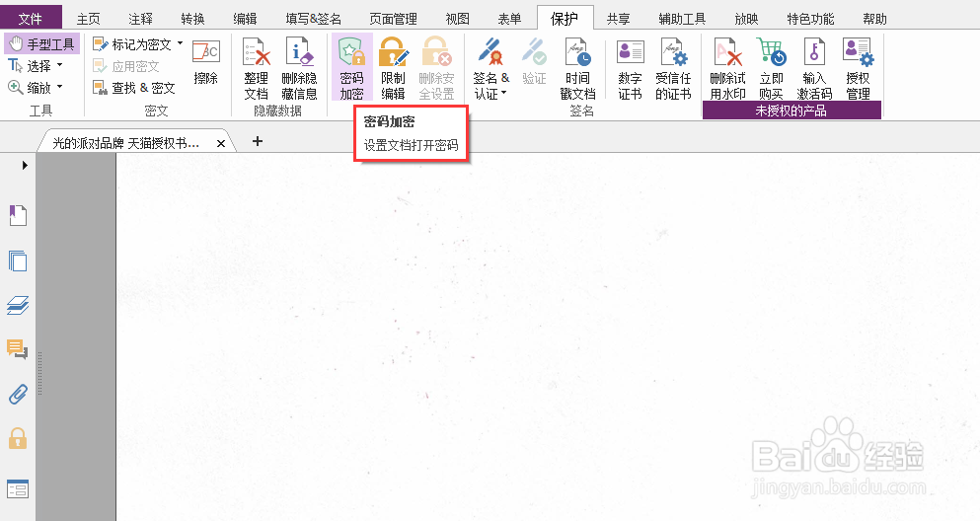Select document tab 光的派对品牌 天猫授权书
The height and width of the screenshot is (521, 980).
tap(127, 143)
